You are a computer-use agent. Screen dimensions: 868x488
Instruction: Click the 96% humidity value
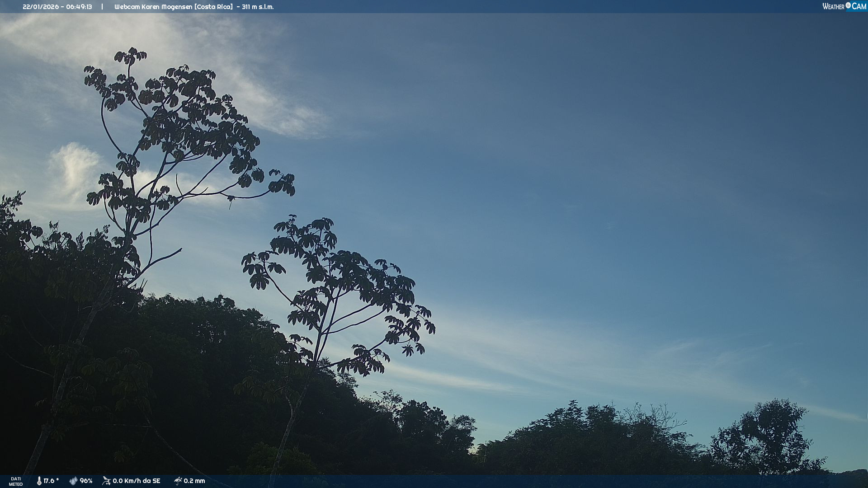click(x=86, y=481)
